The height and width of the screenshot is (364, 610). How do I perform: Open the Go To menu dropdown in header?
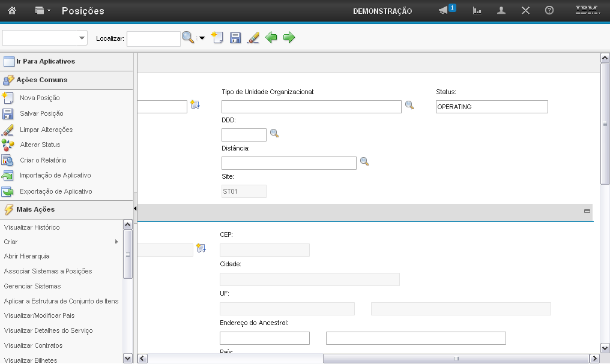tap(43, 11)
